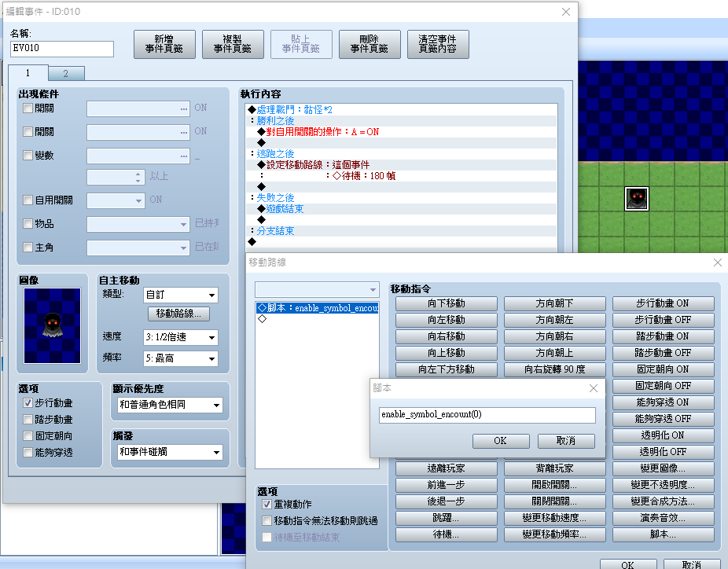This screenshot has height=569, width=728.
Task: Click the 變更圖像... command
Action: pos(663,468)
